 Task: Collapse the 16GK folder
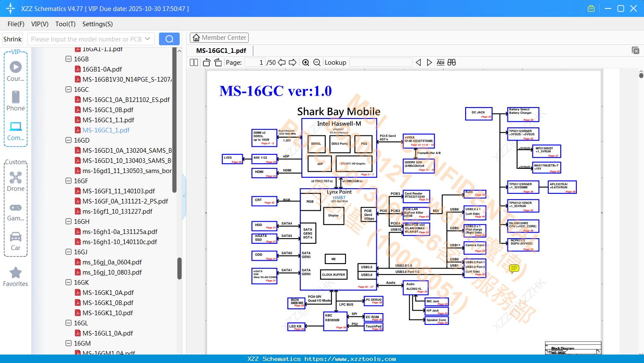pos(69,283)
